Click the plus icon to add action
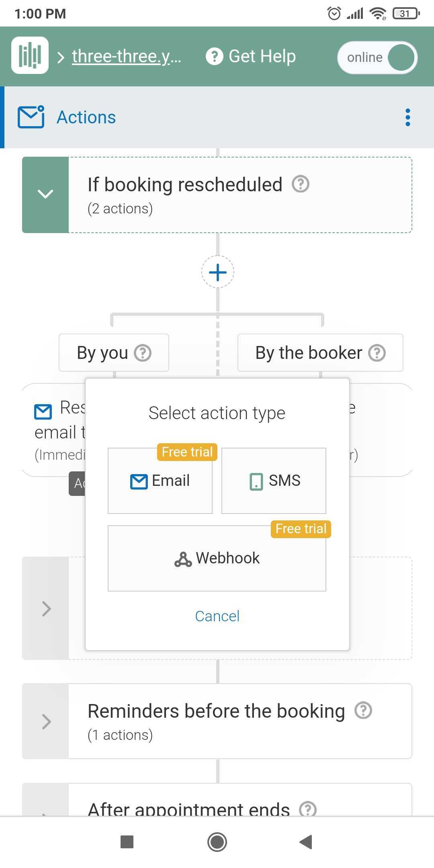This screenshot has height=868, width=434. pyautogui.click(x=218, y=272)
